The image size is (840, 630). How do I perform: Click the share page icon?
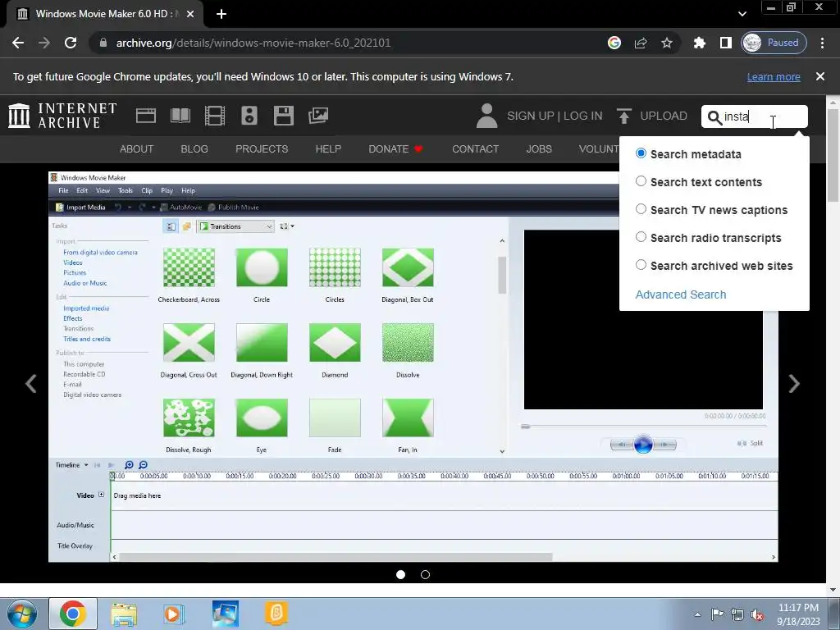coord(641,43)
